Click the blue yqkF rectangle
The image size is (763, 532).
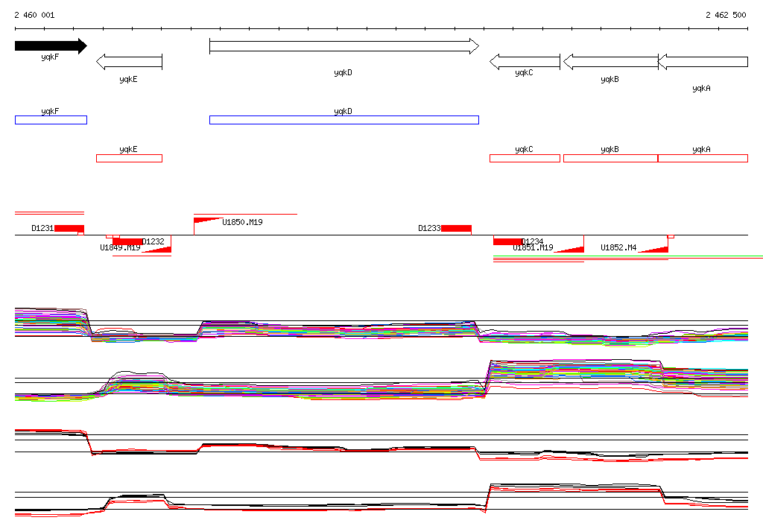click(51, 120)
